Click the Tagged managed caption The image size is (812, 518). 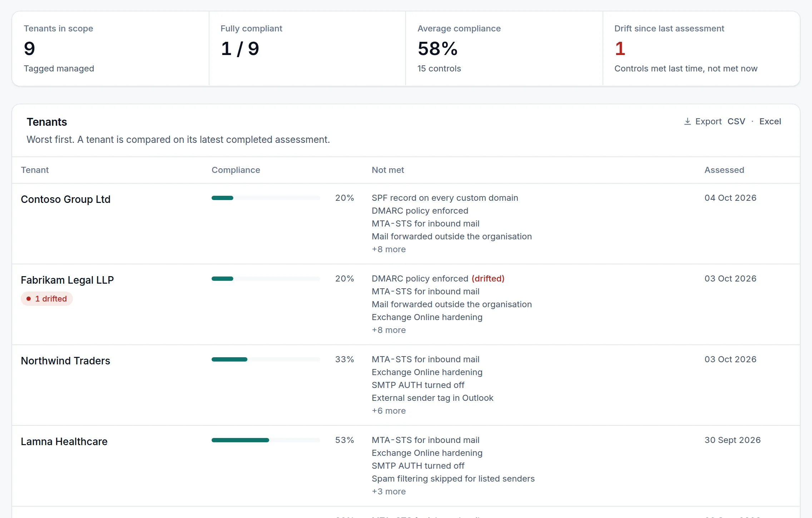point(59,69)
